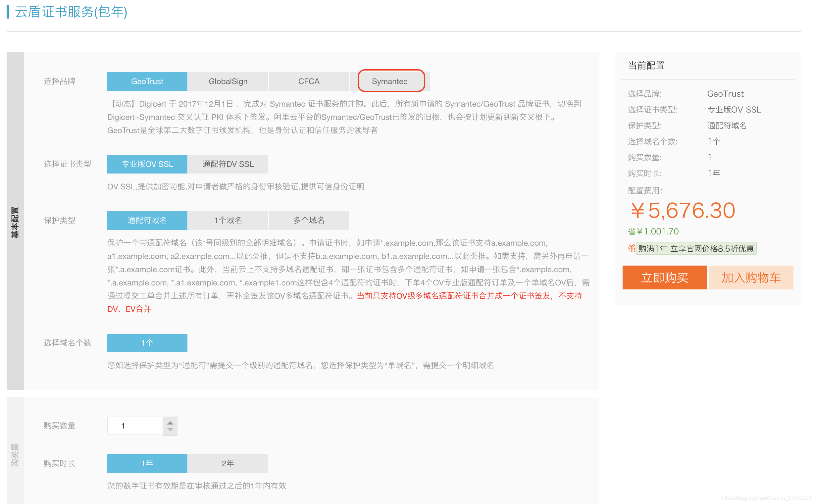
Task: Click the 选择域名个数 row label
Action: click(68, 343)
